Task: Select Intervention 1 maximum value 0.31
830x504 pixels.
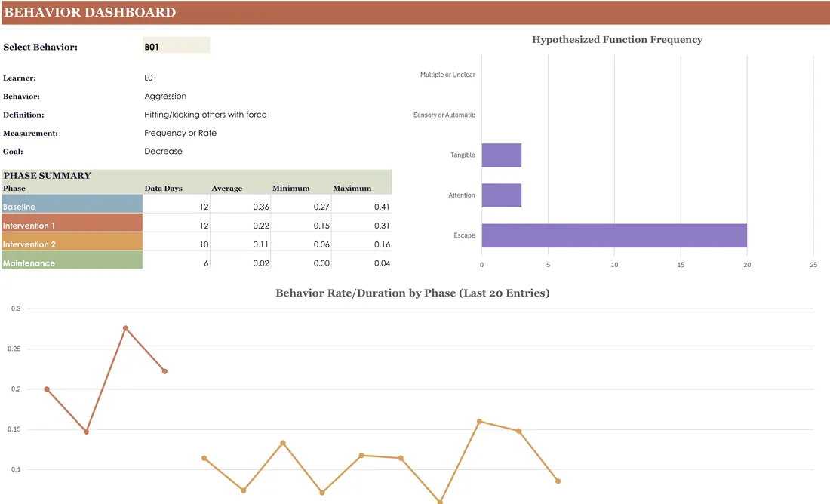Action: coord(382,226)
